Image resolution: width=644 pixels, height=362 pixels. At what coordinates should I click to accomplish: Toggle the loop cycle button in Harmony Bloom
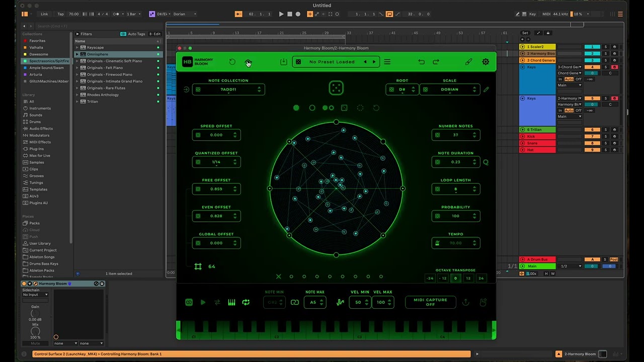coord(246,302)
